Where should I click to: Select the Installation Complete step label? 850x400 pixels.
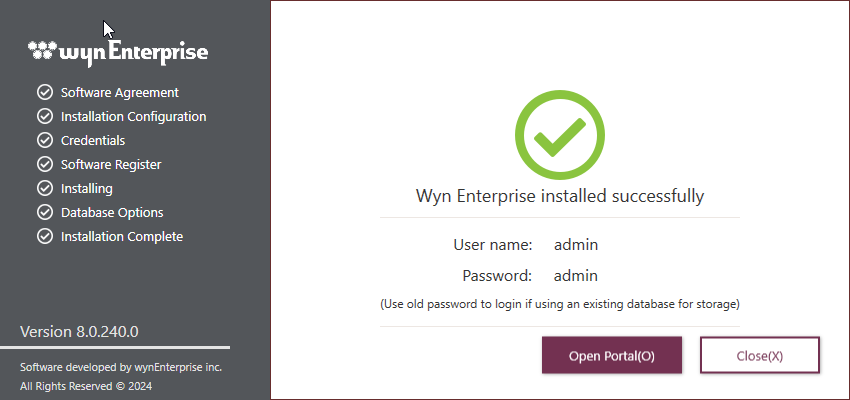[x=122, y=236]
